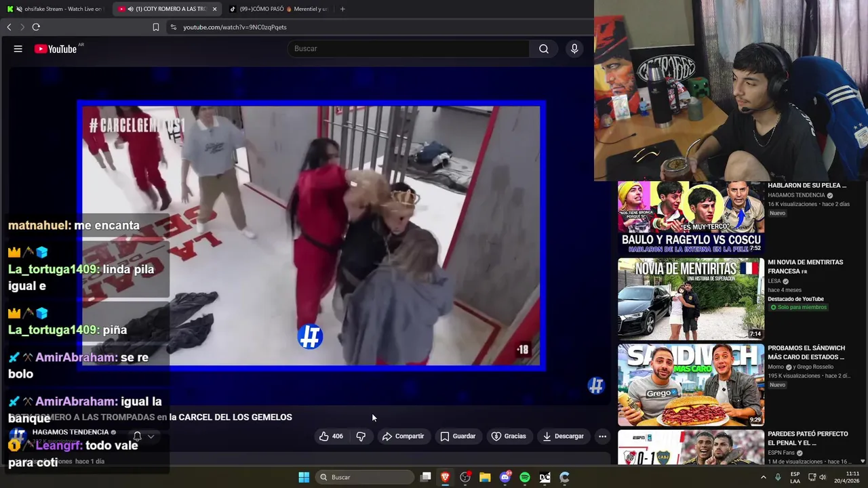
Task: Dislike the video with thumbs down
Action: click(361, 436)
